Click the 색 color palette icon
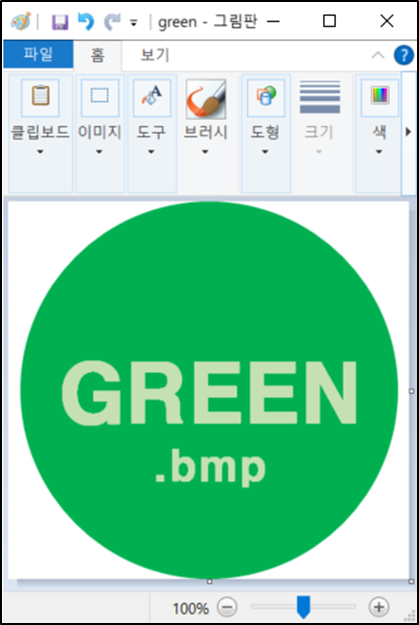The height and width of the screenshot is (625, 419). 380,97
